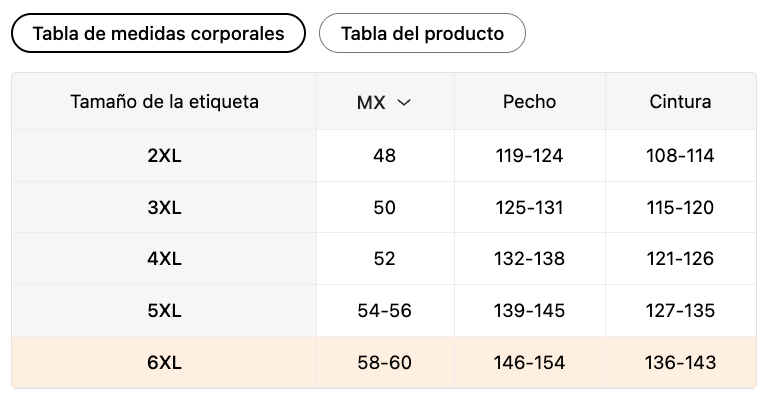The image size is (780, 414).
Task: Choose the 4XL label size
Action: pos(164,259)
